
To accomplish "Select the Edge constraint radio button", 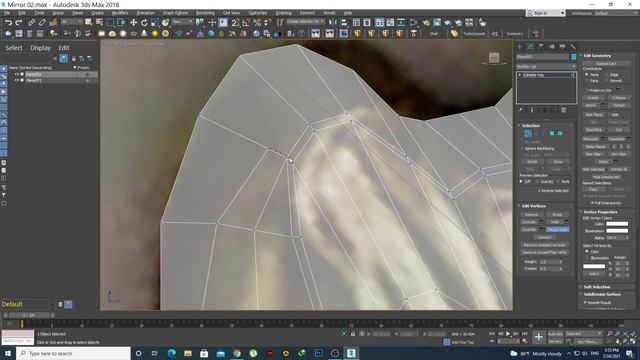I will tap(607, 75).
